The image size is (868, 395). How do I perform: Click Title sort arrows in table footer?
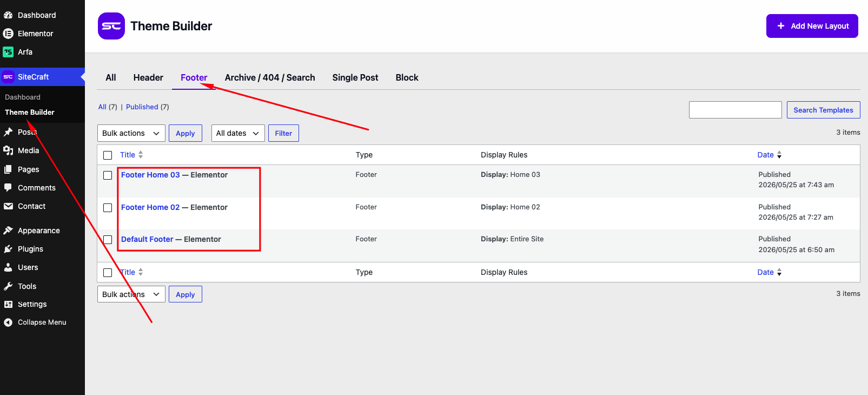click(x=141, y=272)
